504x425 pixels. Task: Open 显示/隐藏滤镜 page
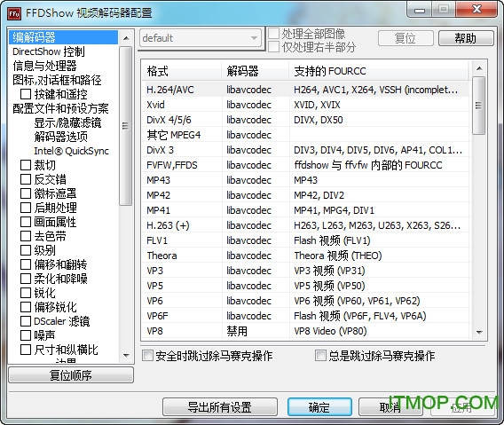click(x=67, y=122)
